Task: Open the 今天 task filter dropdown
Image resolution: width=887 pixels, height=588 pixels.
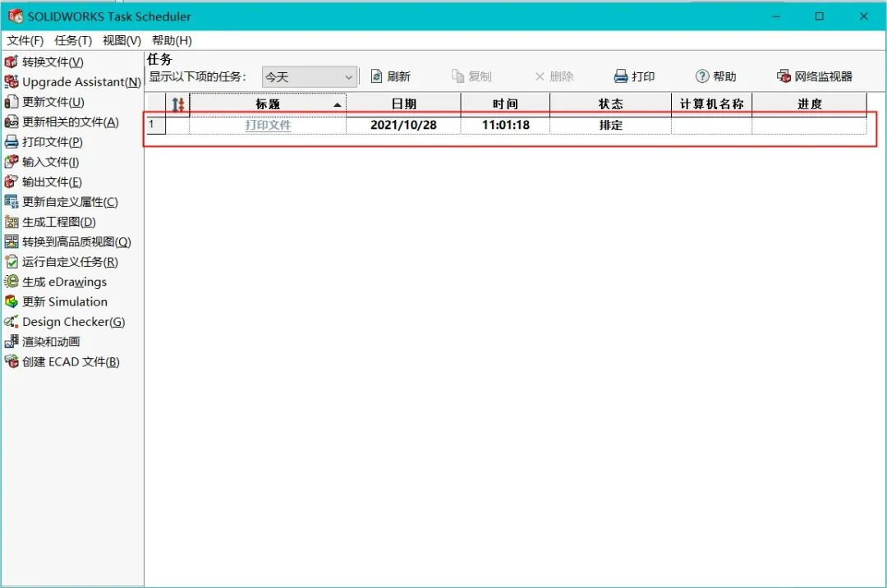Action: (x=309, y=77)
